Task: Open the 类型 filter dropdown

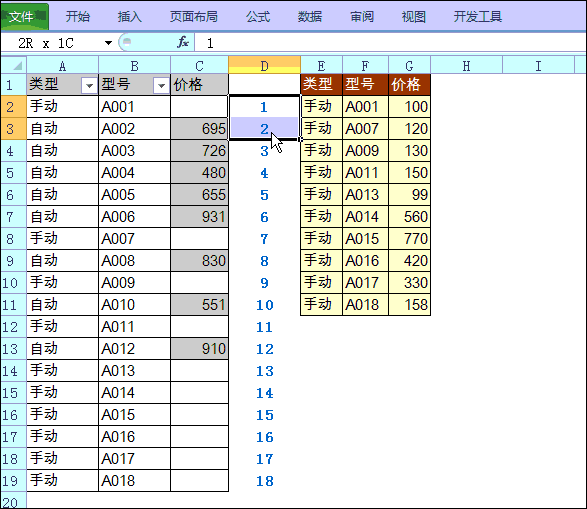Action: coord(89,86)
